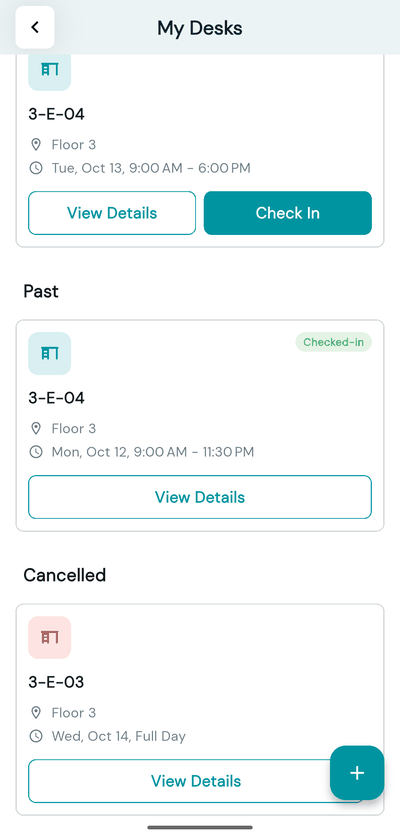
Task: Tap the location pin on the Past booking card
Action: coord(36,428)
